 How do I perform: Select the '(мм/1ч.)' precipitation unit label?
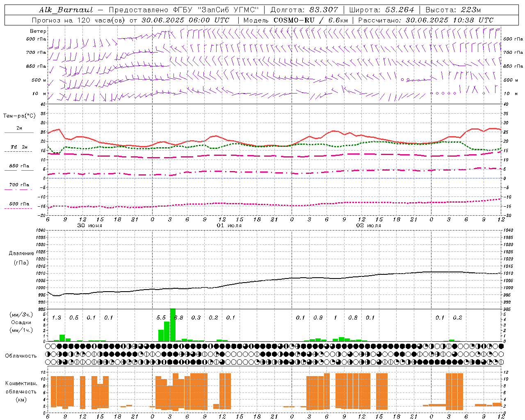(21, 330)
